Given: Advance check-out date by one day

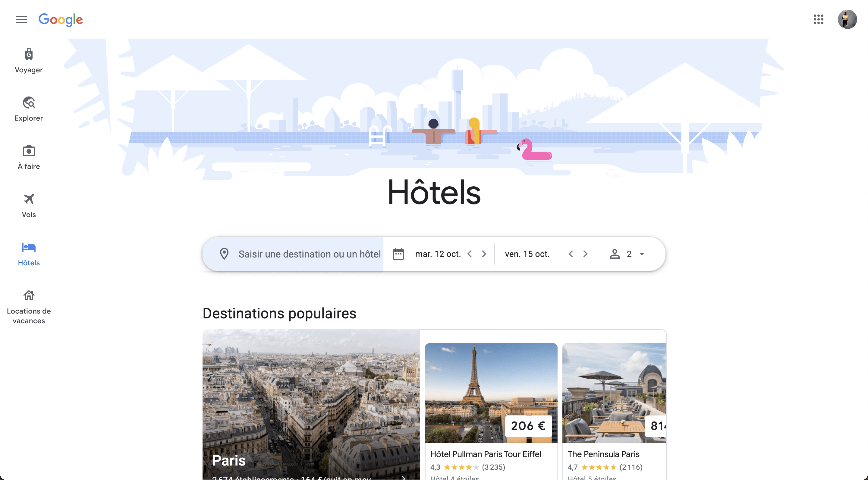Looking at the screenshot, I should pyautogui.click(x=585, y=254).
